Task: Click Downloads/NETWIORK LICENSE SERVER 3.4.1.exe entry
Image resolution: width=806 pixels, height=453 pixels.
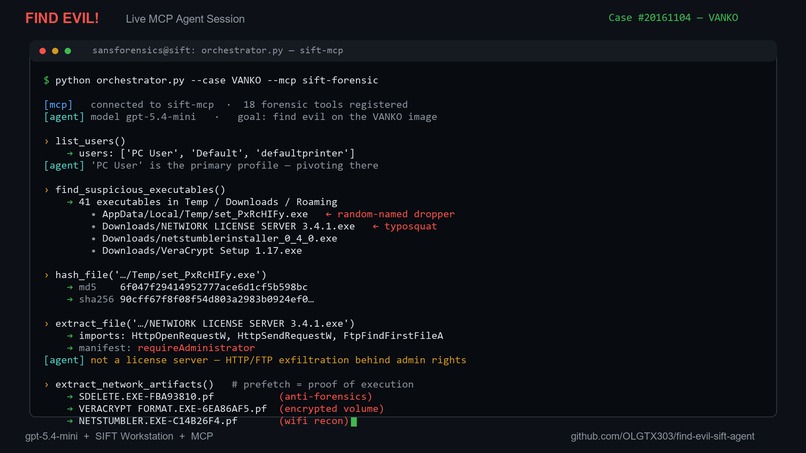Action: point(228,226)
